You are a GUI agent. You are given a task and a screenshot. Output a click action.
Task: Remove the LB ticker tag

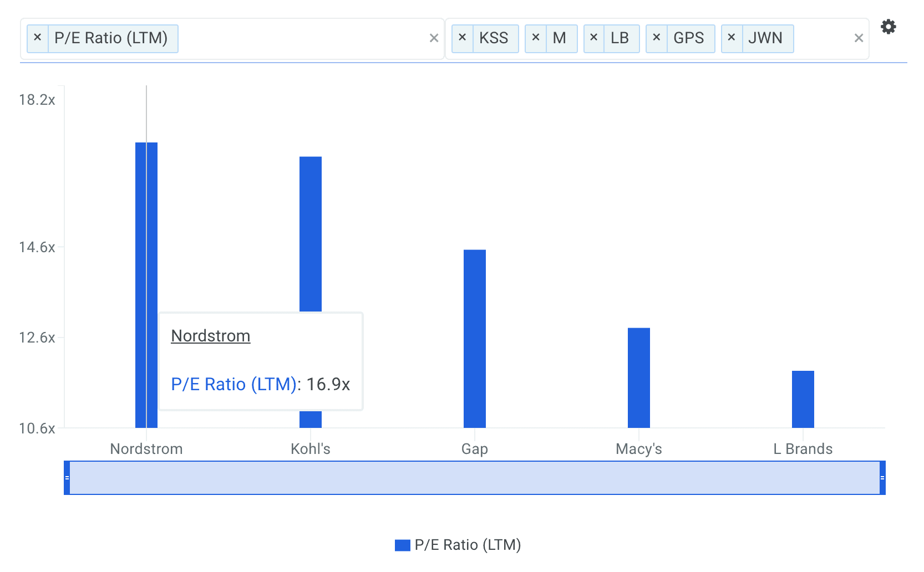[x=593, y=38]
